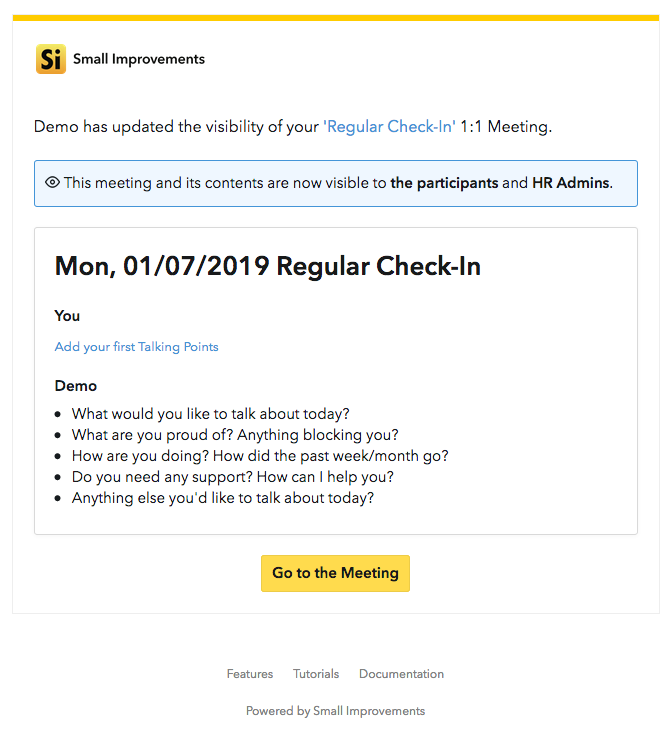Click 'How are you doing?' talking point
Image resolution: width=661 pixels, height=747 pixels.
point(260,455)
